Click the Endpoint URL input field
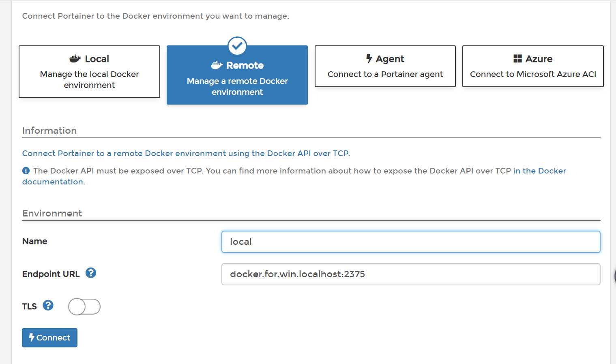The width and height of the screenshot is (616, 364). 411,274
